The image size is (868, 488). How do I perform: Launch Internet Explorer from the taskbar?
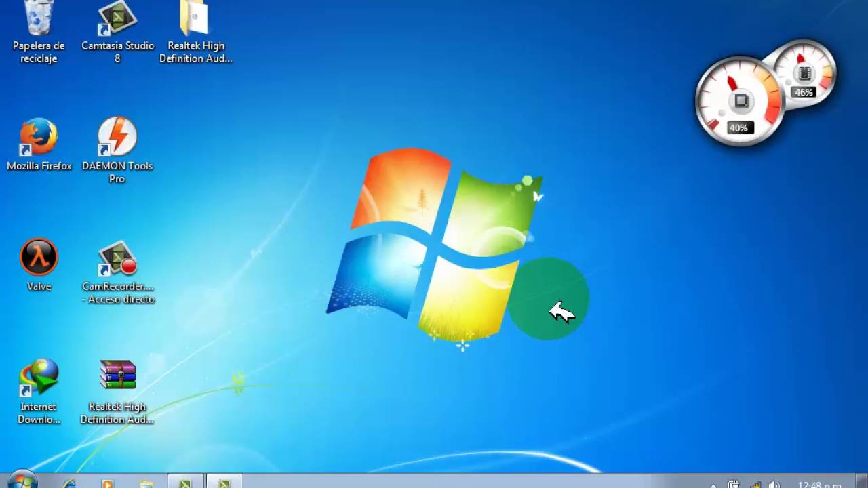[x=68, y=483]
